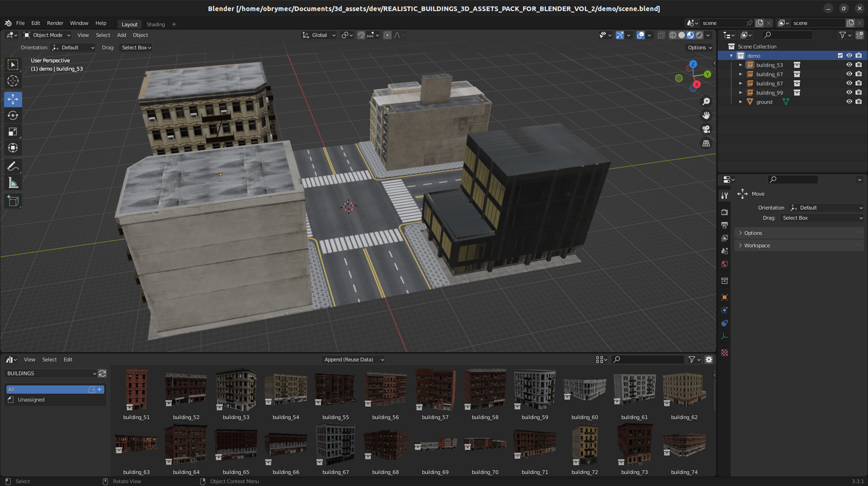This screenshot has height=486, width=868.
Task: Switch to orthographic/perspective grid view icon
Action: click(x=706, y=143)
